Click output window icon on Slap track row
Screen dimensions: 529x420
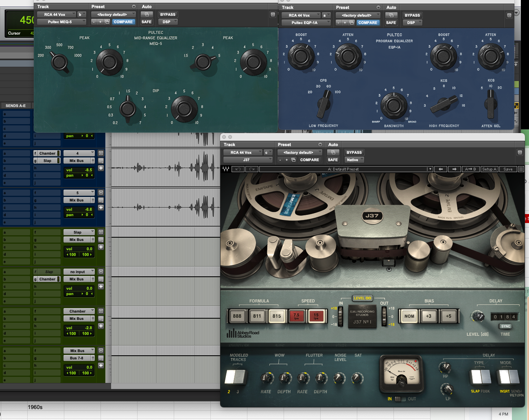(101, 232)
